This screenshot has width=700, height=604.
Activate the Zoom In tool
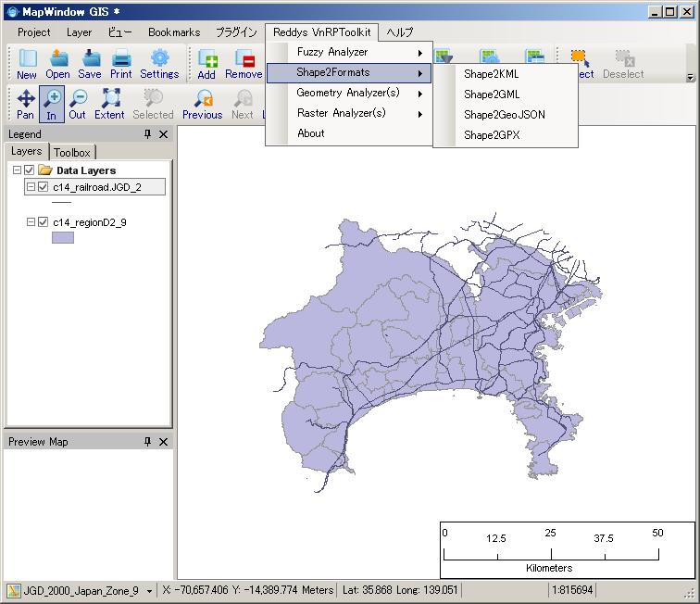pyautogui.click(x=52, y=103)
